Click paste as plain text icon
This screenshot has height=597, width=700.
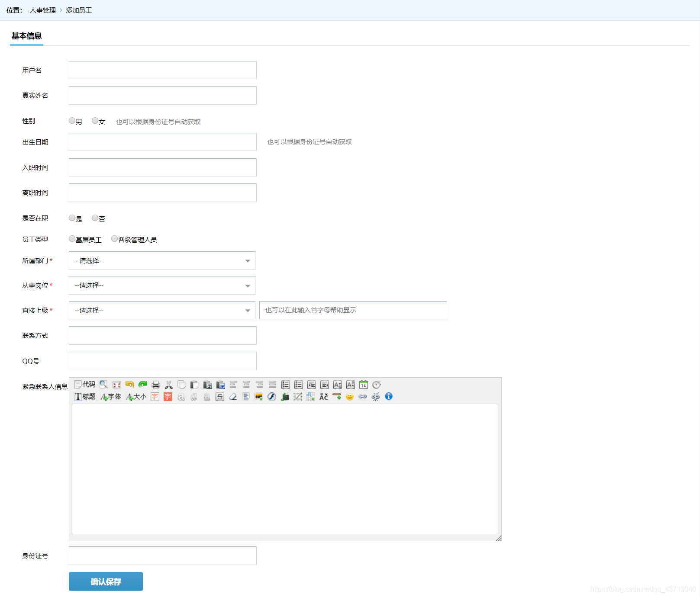(208, 385)
